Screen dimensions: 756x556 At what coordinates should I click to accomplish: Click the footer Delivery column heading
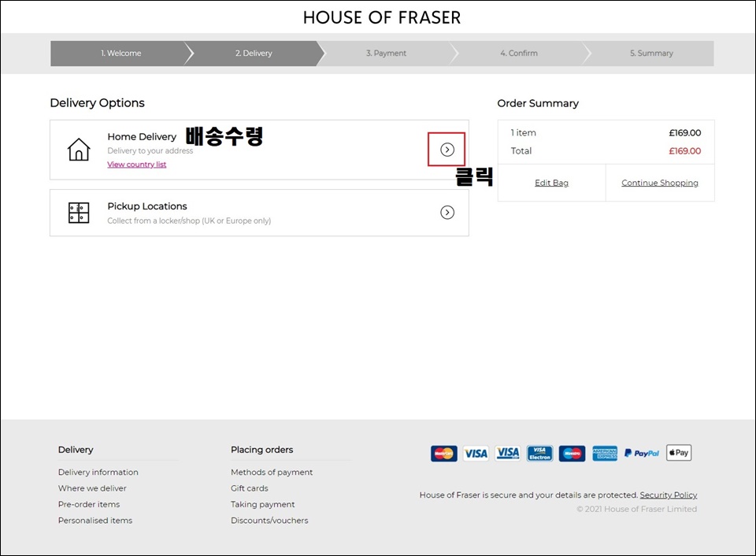pyautogui.click(x=76, y=450)
